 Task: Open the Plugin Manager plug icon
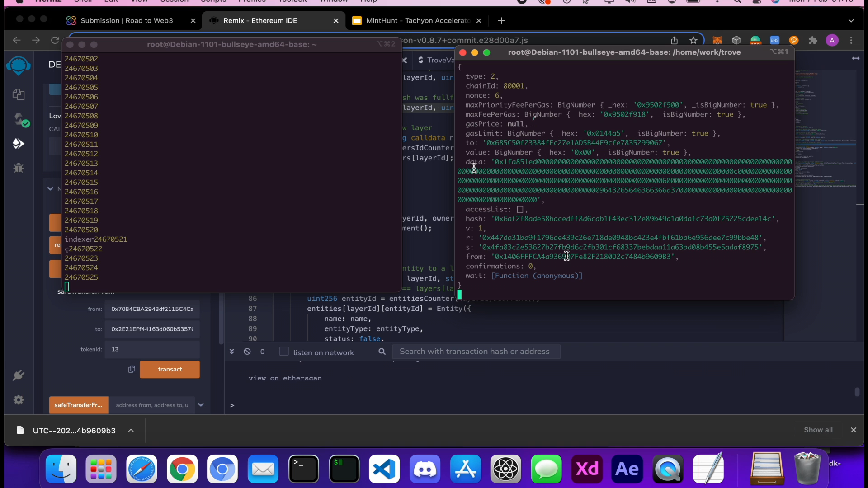pyautogui.click(x=19, y=375)
